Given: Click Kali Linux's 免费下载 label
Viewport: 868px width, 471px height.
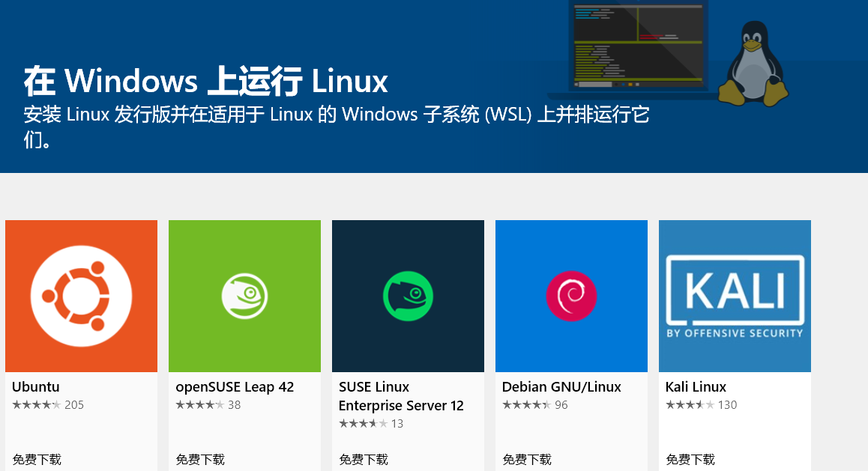Looking at the screenshot, I should point(690,459).
